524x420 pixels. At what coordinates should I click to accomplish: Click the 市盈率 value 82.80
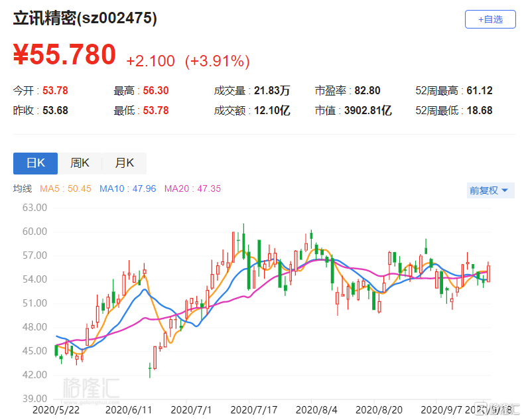[x=367, y=91]
